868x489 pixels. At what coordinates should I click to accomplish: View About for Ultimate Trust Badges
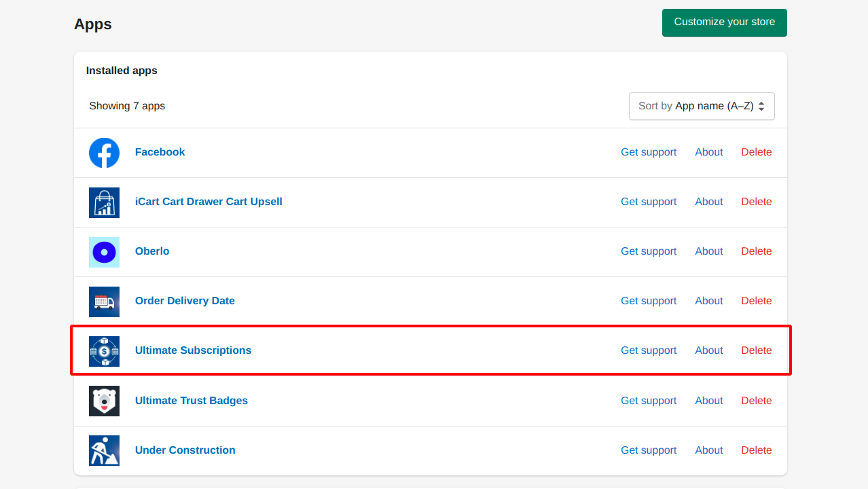click(709, 401)
